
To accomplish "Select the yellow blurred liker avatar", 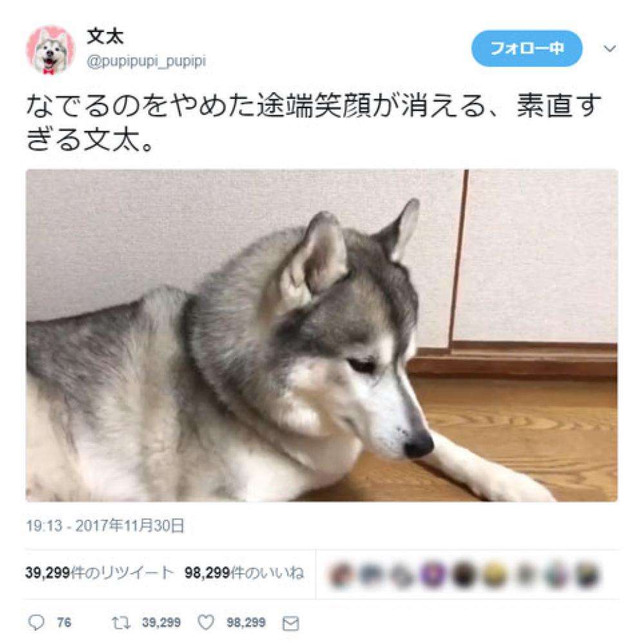I will (x=495, y=574).
